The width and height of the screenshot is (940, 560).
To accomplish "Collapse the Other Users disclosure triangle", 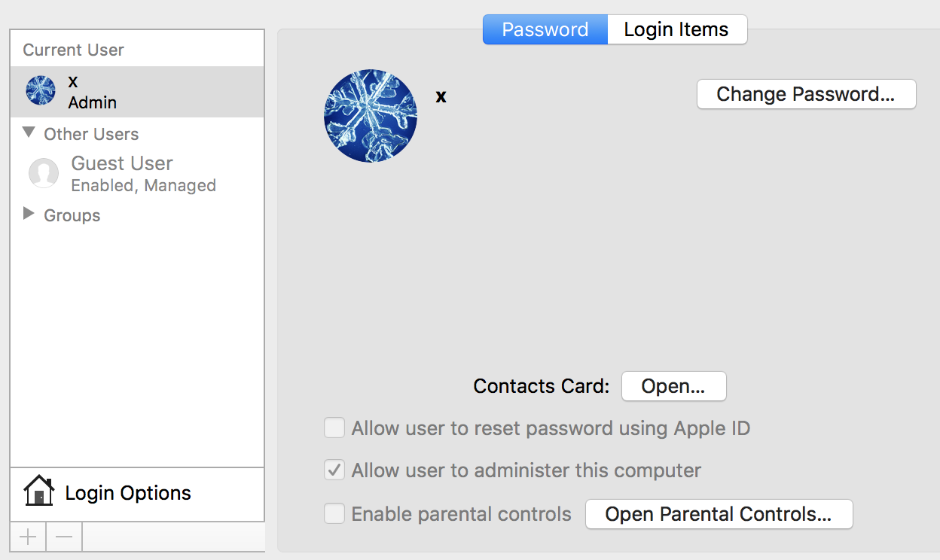I will [x=29, y=133].
